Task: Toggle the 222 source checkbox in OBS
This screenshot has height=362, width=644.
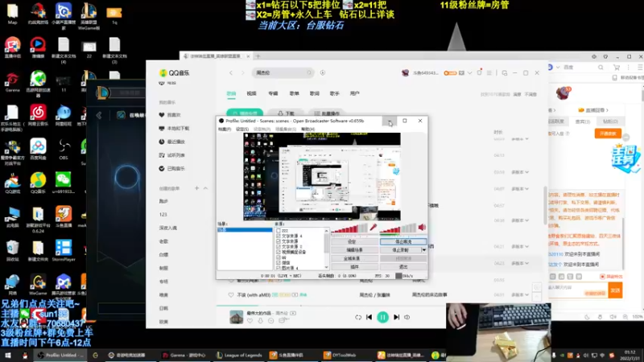Action: [x=279, y=231]
